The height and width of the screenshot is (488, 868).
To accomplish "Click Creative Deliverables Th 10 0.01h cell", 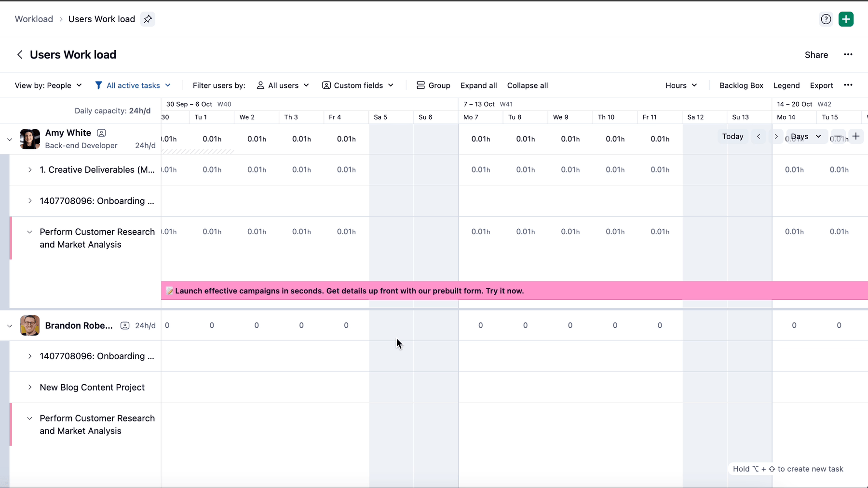I will pos(615,170).
